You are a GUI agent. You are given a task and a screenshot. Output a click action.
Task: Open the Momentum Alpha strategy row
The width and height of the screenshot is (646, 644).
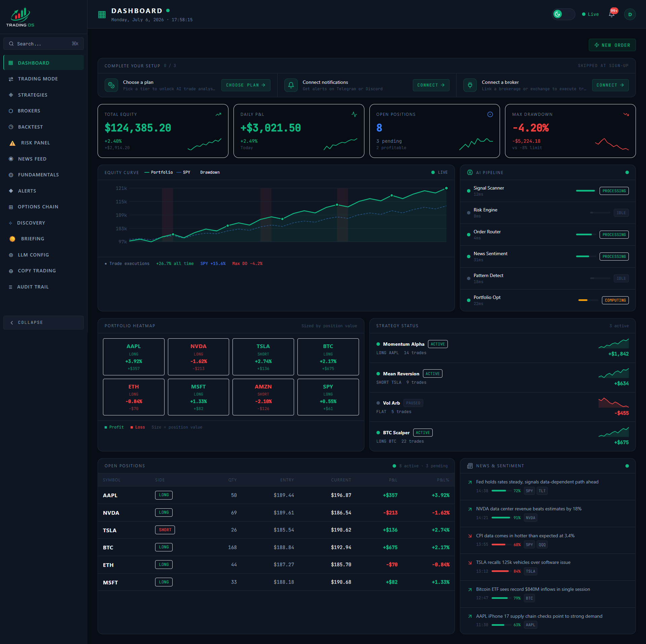[502, 348]
